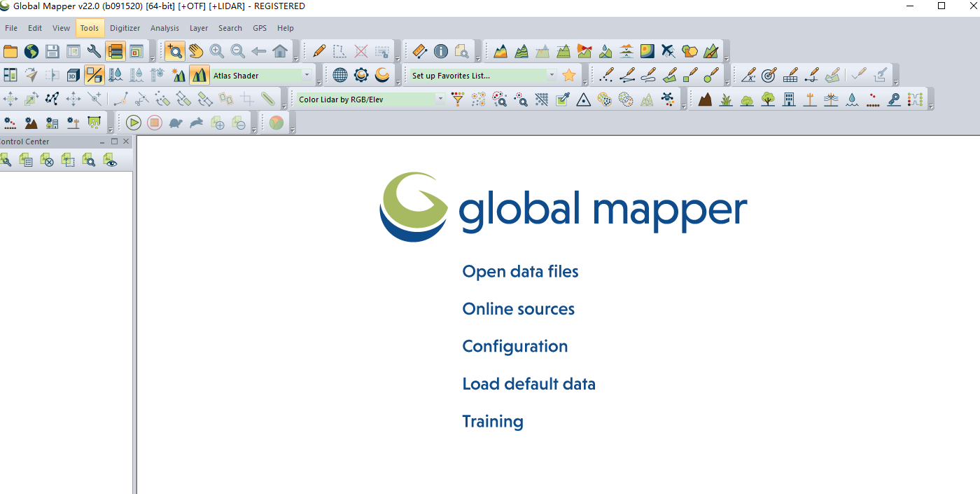Open the Tools menu

pos(90,28)
